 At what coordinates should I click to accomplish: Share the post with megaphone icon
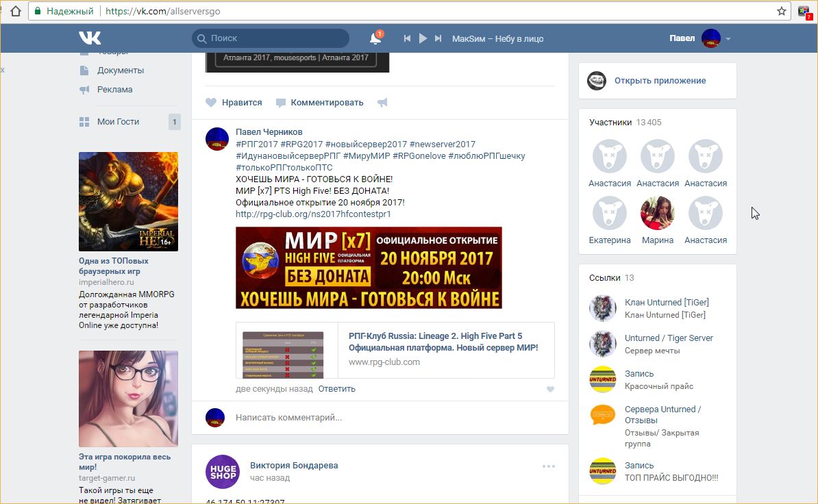[382, 103]
